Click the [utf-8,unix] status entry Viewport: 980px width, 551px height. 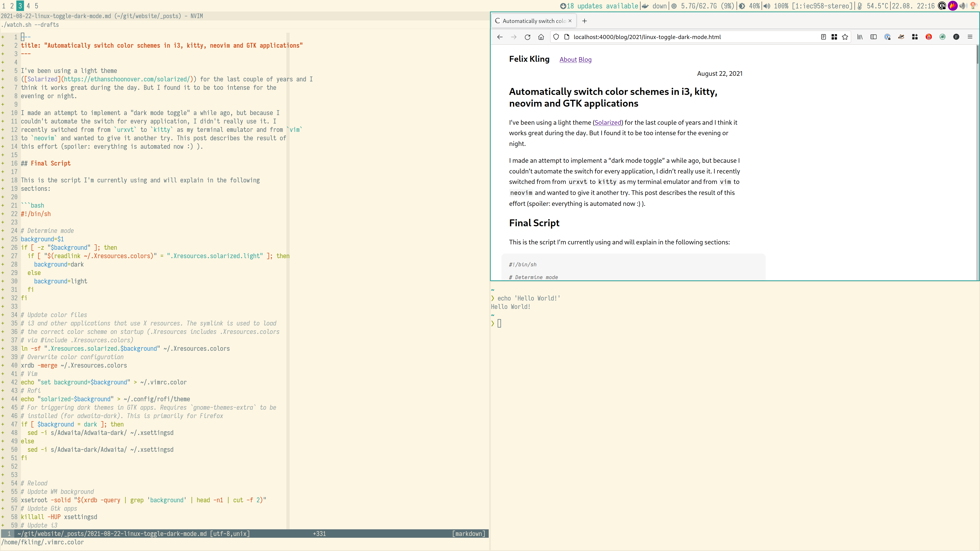(x=230, y=533)
